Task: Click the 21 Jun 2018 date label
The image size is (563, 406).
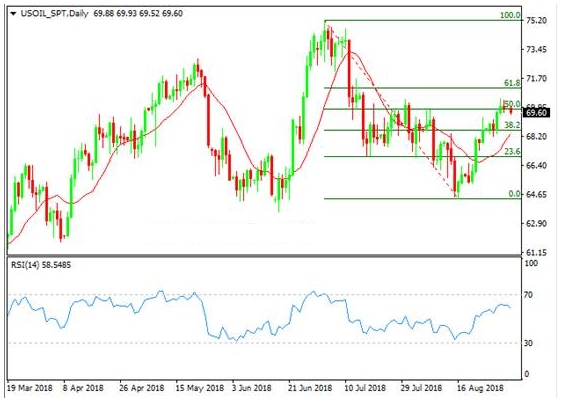Action: coord(310,388)
